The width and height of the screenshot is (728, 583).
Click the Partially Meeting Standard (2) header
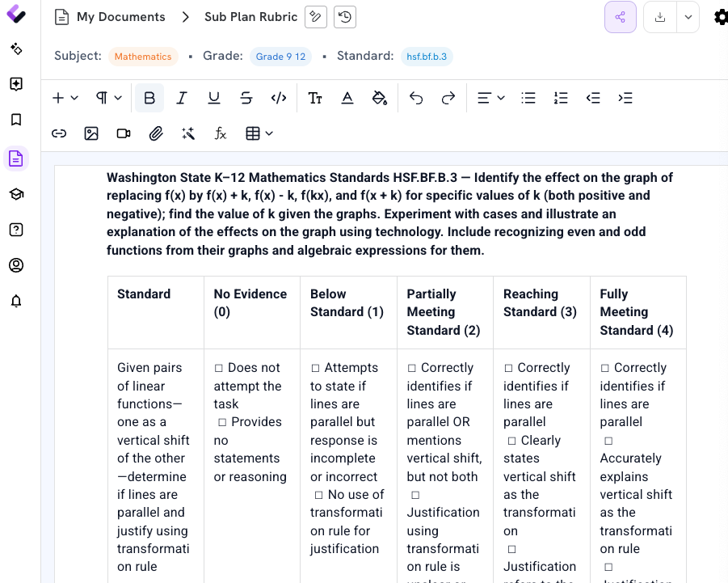[x=445, y=313]
